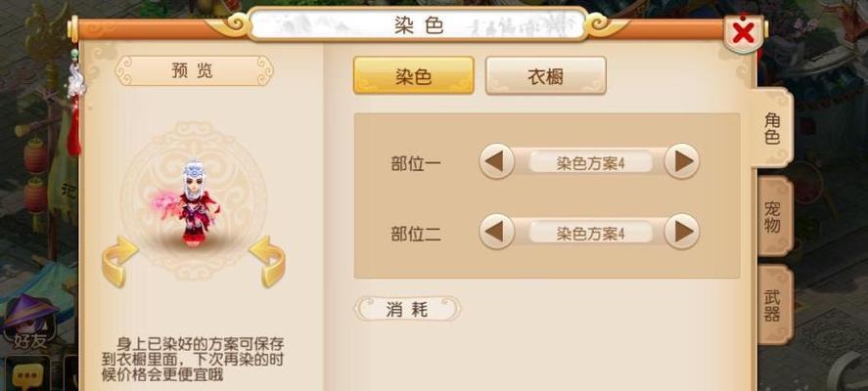Click 染色方案4 field for 部位二
The height and width of the screenshot is (391, 868).
pyautogui.click(x=590, y=233)
